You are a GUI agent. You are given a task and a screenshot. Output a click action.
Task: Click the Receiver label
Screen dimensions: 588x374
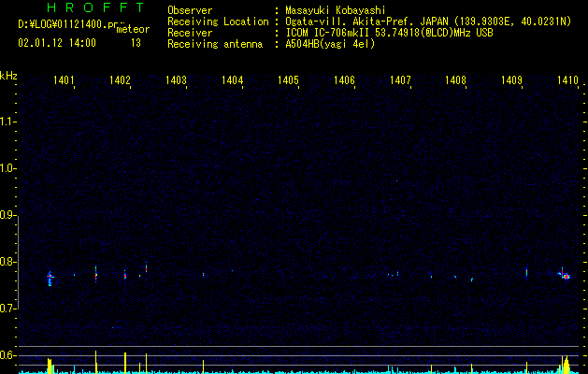(x=190, y=33)
